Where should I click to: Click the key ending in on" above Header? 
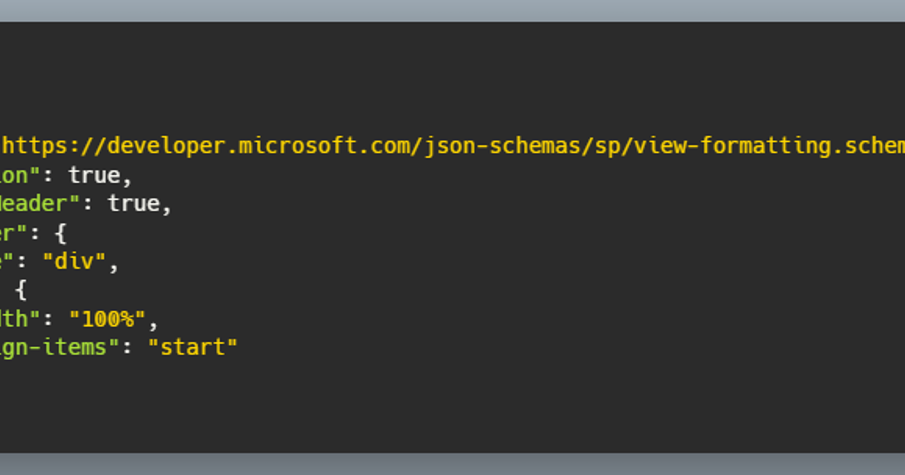pyautogui.click(x=20, y=175)
